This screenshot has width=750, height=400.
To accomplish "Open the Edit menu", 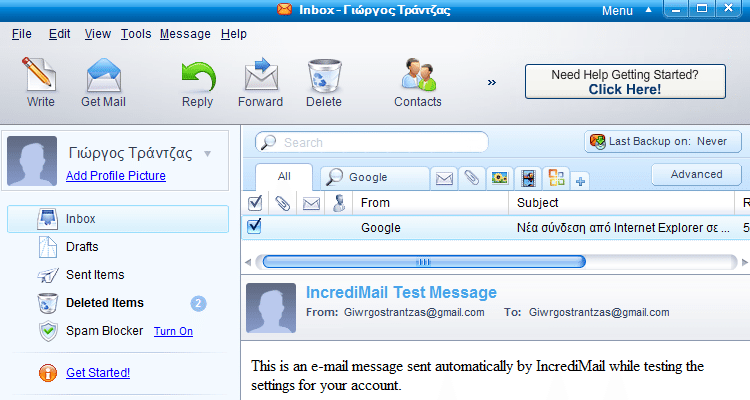I will point(59,34).
